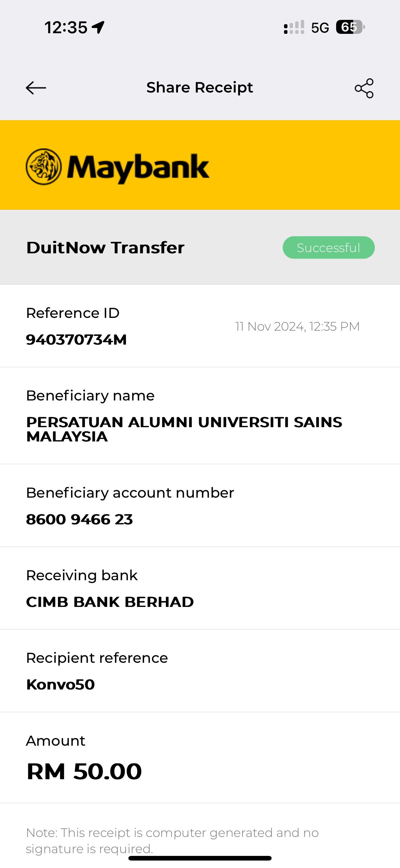Tap the Successful status badge
This screenshot has height=868, width=400.
pyautogui.click(x=328, y=248)
